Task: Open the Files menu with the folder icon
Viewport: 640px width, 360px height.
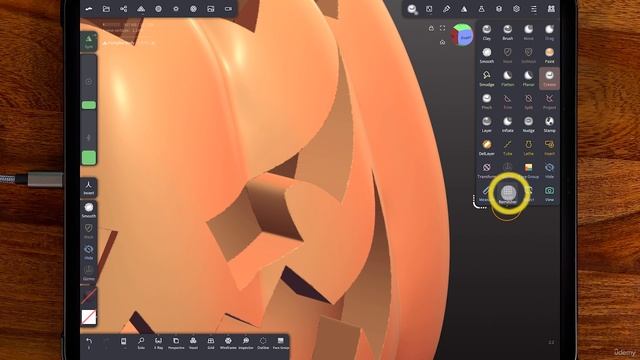Action: [x=106, y=9]
